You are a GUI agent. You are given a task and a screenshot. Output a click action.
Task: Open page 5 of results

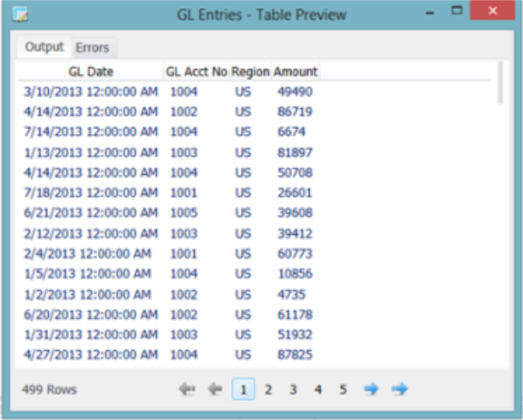343,390
